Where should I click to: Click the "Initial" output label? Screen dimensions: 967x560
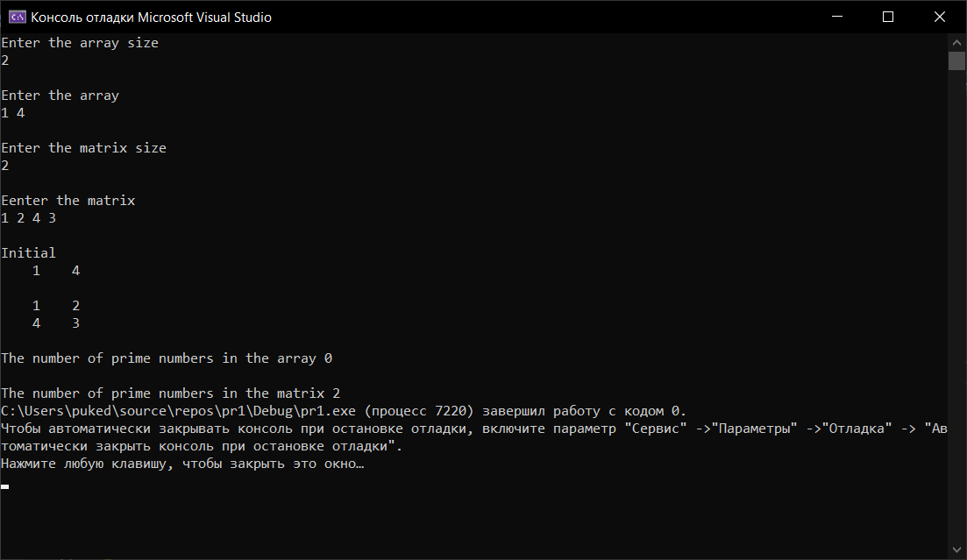pos(29,253)
